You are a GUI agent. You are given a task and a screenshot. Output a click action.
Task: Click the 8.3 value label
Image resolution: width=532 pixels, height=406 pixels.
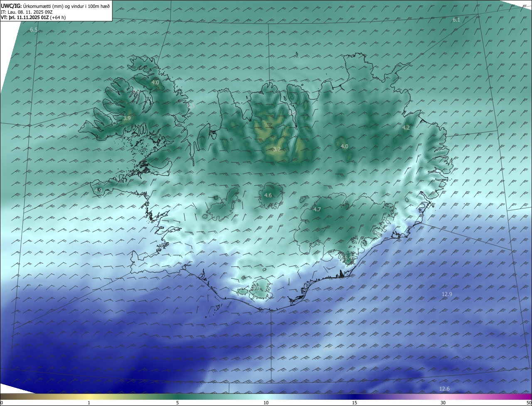tap(191, 106)
